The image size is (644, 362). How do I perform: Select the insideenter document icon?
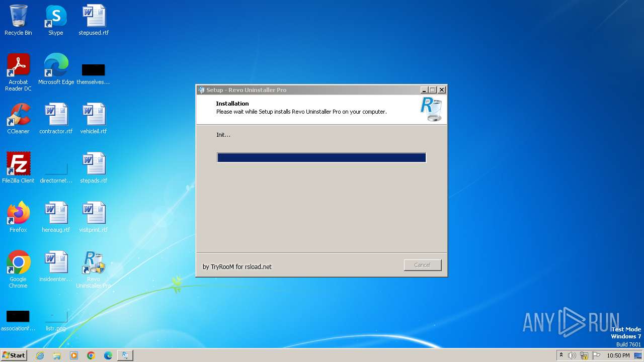coord(56,266)
